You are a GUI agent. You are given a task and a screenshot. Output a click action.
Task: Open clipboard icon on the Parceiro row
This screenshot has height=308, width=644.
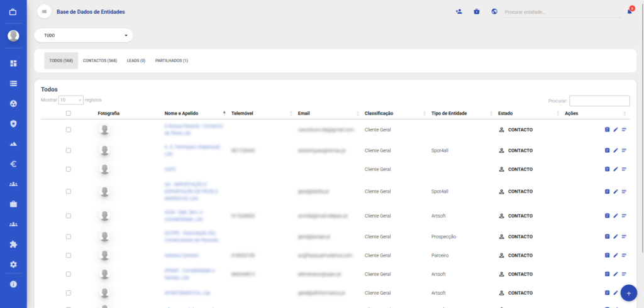point(607,255)
